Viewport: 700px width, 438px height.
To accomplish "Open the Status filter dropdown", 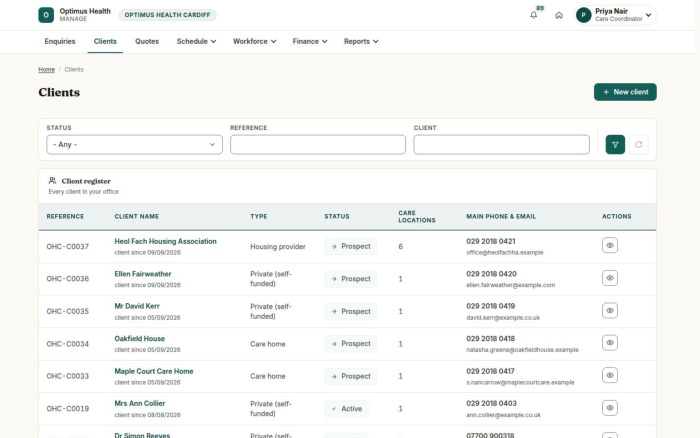I will (134, 145).
